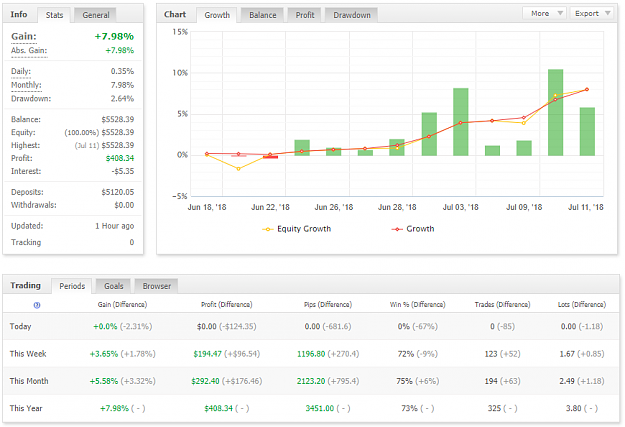The image size is (625, 427).
Task: Click the Abs. Gain label
Action: (29, 51)
